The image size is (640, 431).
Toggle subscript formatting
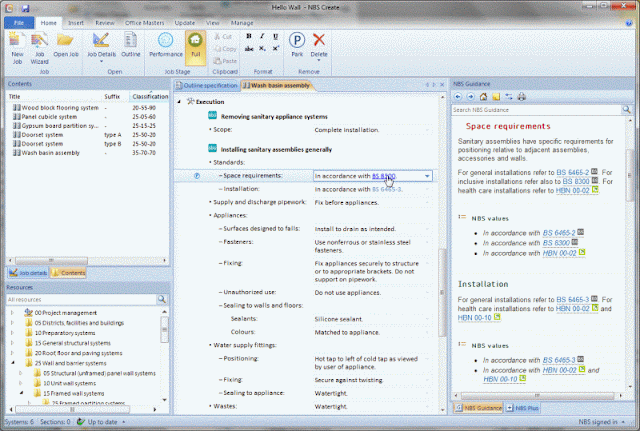tap(262, 49)
